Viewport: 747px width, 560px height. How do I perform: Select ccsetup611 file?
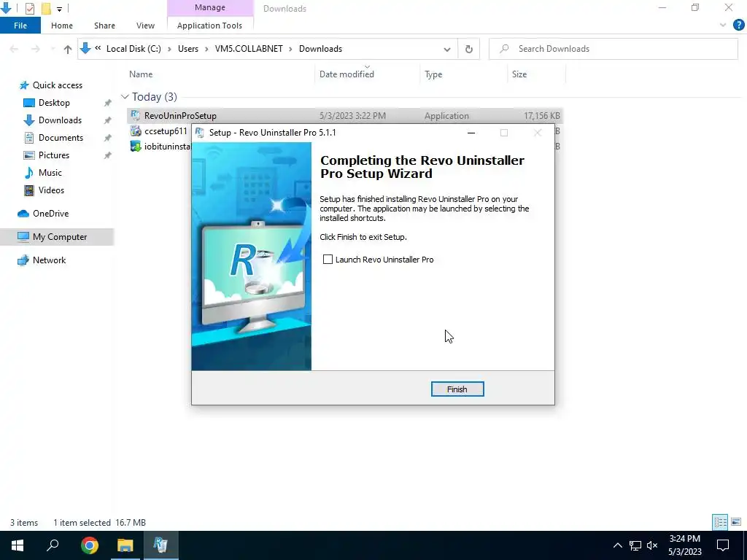coord(166,131)
